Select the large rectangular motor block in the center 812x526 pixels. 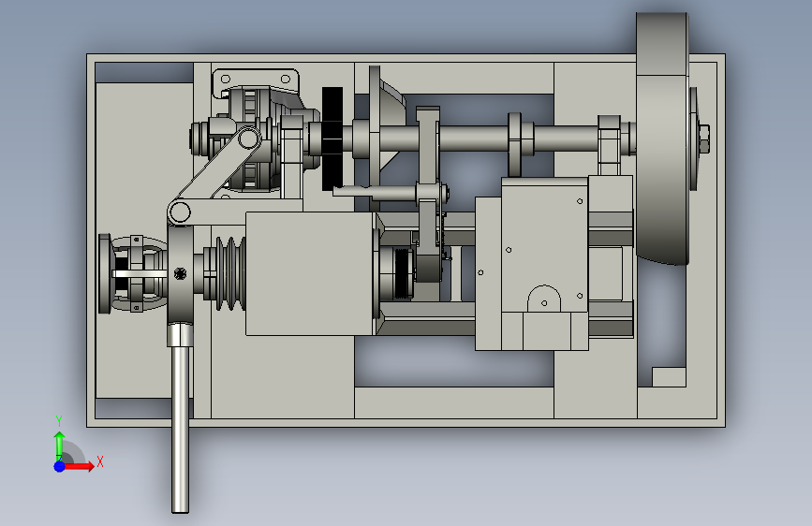[310, 273]
